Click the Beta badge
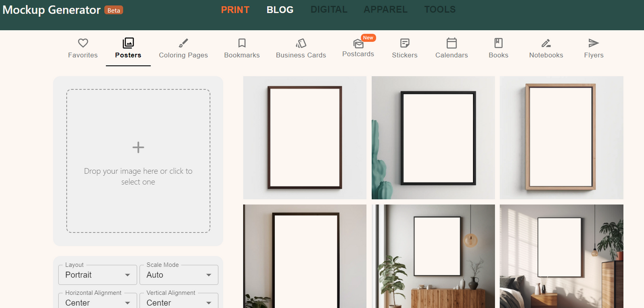644x308 pixels. coord(114,10)
